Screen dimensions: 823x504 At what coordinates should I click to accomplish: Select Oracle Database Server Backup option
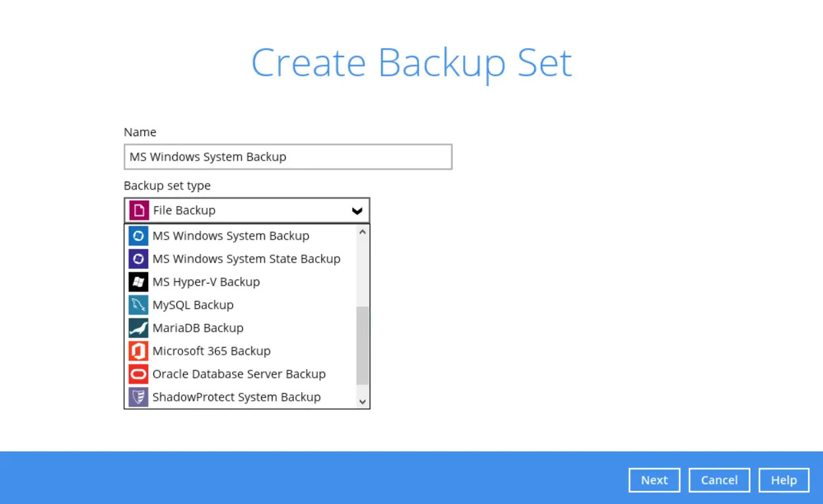tap(239, 374)
